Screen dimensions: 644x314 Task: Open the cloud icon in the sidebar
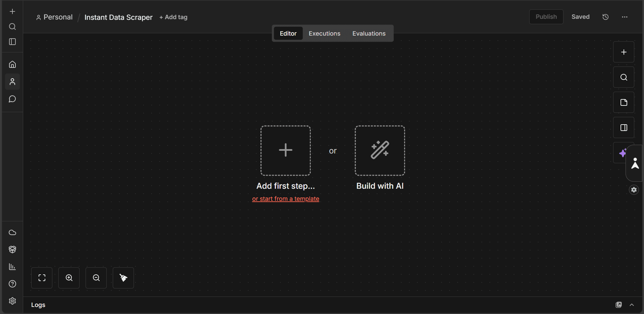pos(12,232)
